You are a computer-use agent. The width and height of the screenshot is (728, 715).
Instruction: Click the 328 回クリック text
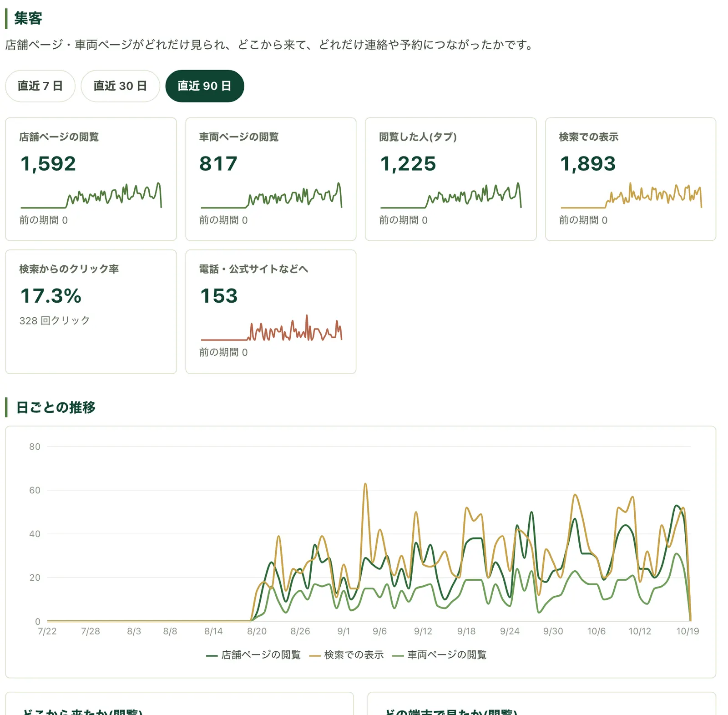(55, 320)
